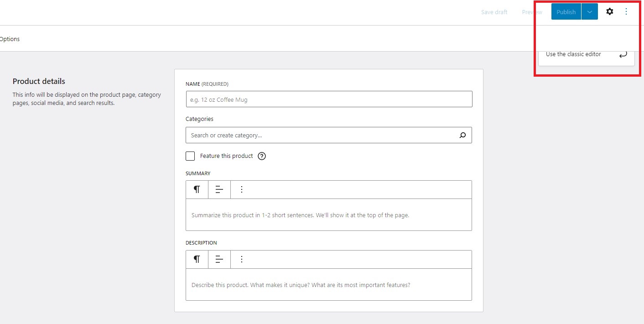Open the Publish button dropdown arrow
The image size is (644, 324).
589,11
